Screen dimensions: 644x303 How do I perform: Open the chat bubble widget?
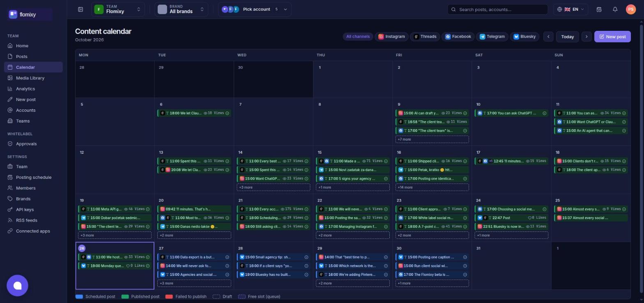(17, 286)
